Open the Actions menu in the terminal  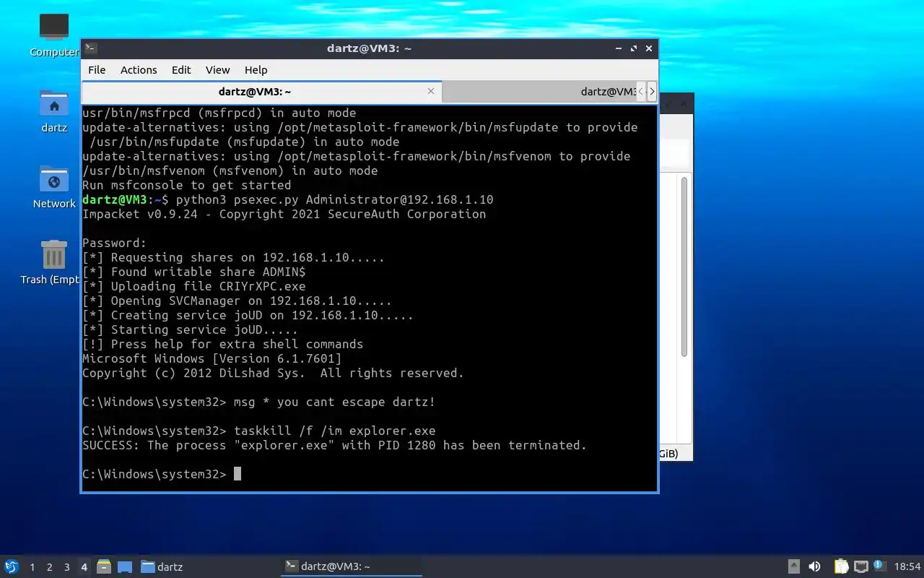(x=139, y=69)
